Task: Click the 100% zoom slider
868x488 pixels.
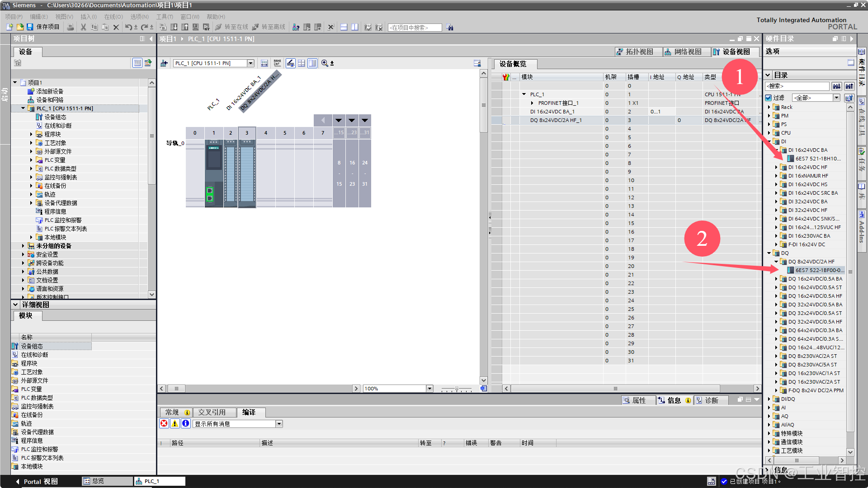Action: [x=457, y=389]
